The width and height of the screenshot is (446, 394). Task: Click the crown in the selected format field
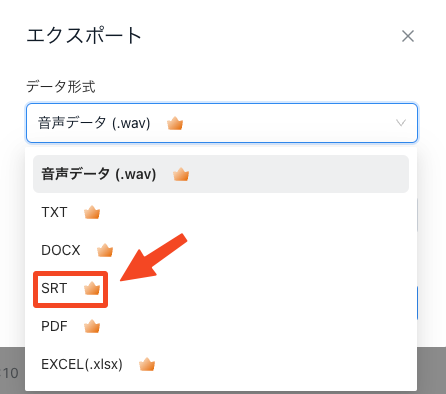[x=175, y=123]
